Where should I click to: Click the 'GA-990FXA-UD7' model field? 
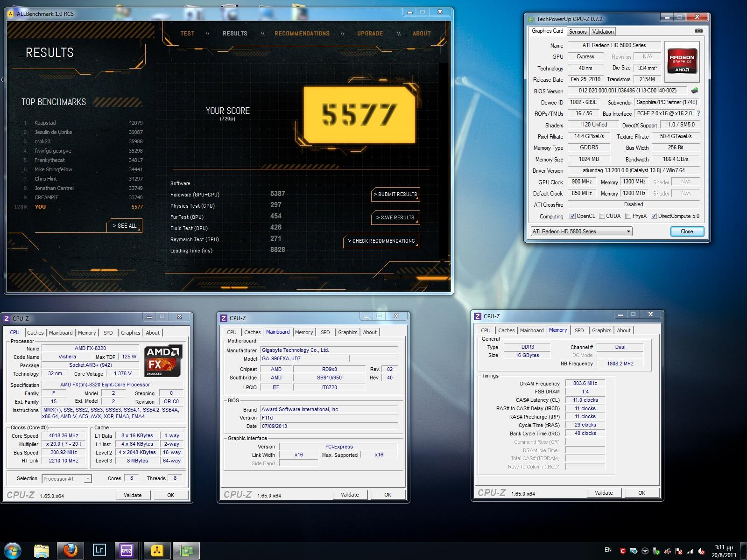(x=304, y=358)
